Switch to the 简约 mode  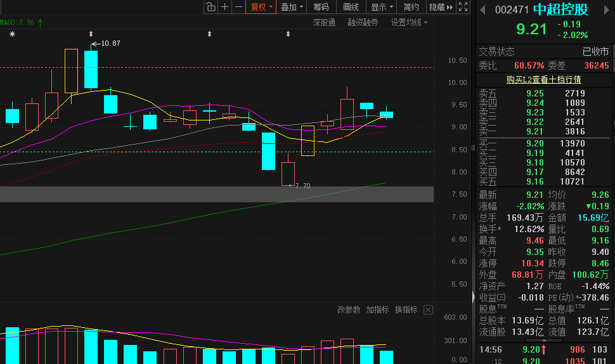pos(411,7)
